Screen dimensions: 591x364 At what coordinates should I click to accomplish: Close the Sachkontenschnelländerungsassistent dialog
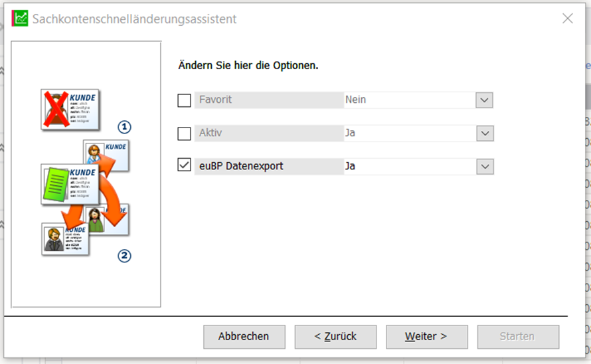click(568, 19)
